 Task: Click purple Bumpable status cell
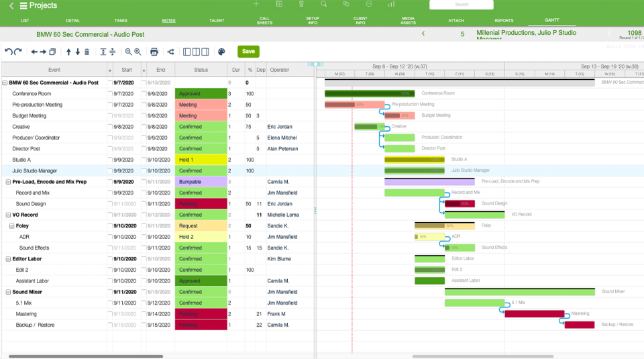click(x=201, y=182)
